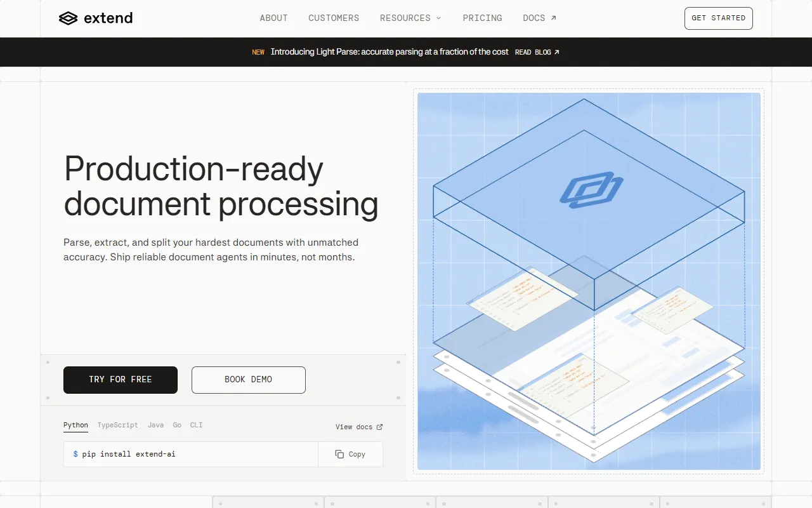This screenshot has width=812, height=508.
Task: Follow the Read Blog link
Action: [537, 52]
